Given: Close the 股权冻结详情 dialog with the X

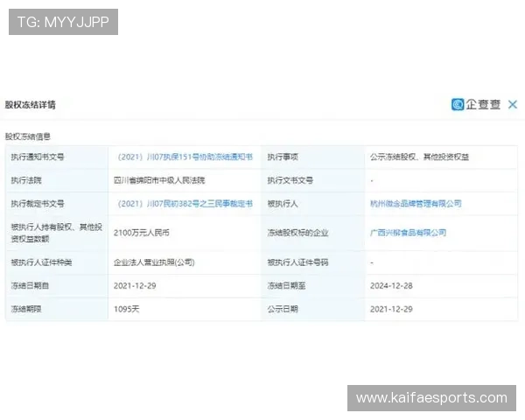Looking at the screenshot, I should 512,104.
